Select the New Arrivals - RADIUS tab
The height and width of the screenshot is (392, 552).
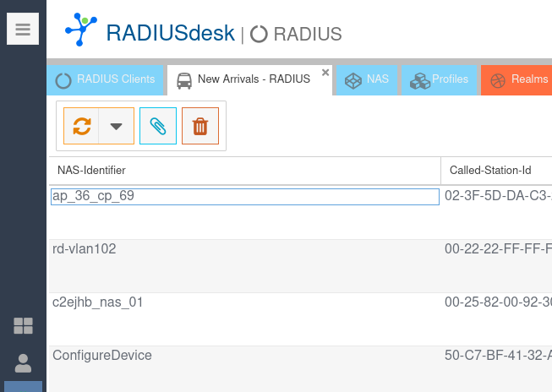pos(243,79)
